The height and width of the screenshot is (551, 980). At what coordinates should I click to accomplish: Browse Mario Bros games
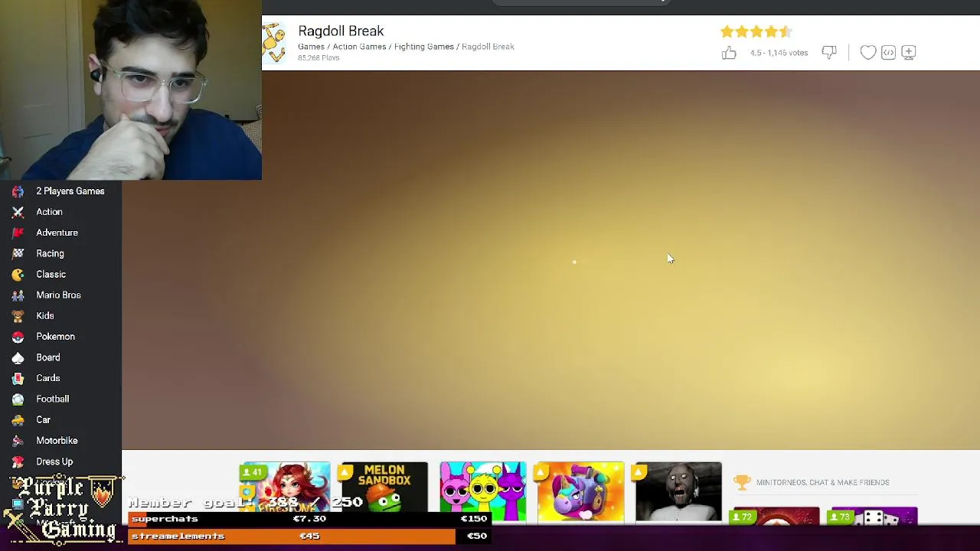click(x=58, y=295)
